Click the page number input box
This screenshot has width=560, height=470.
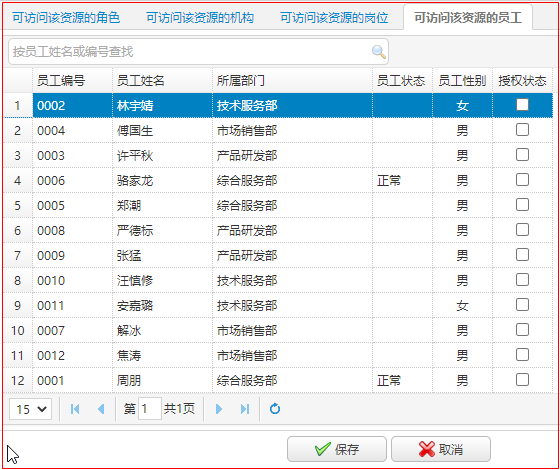coord(150,409)
